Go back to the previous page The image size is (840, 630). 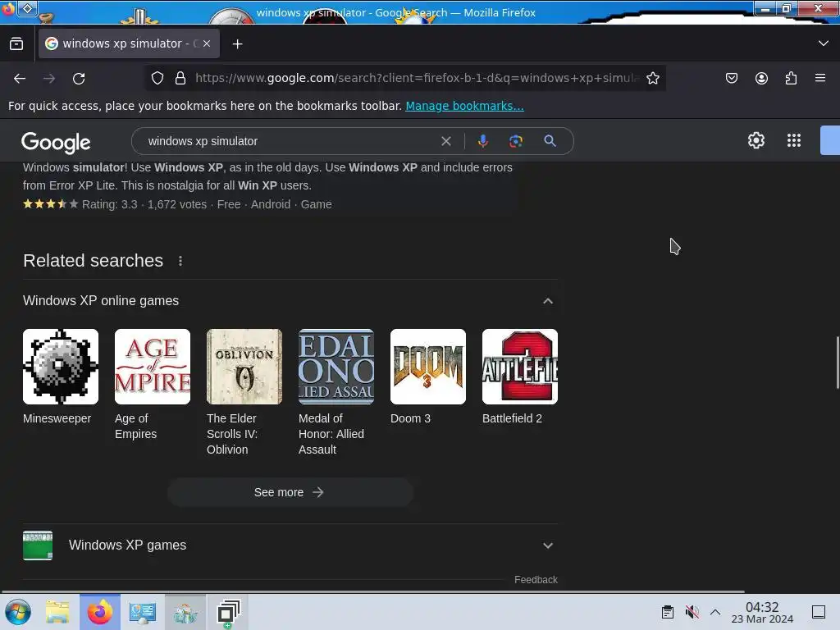tap(20, 79)
